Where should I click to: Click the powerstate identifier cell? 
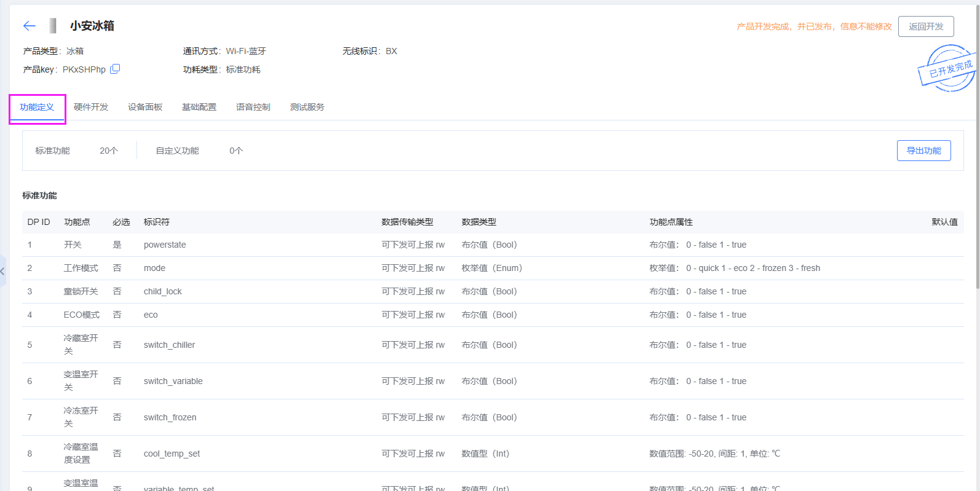pyautogui.click(x=165, y=245)
